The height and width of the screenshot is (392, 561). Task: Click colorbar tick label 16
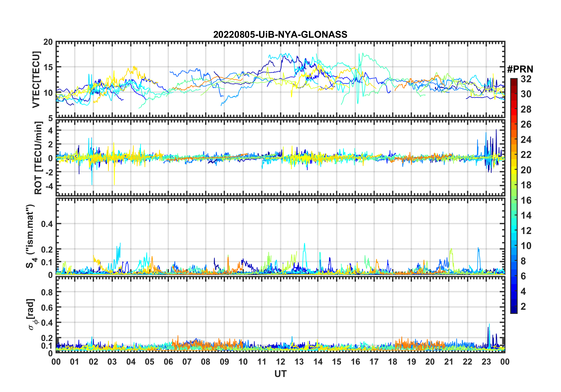(526, 201)
